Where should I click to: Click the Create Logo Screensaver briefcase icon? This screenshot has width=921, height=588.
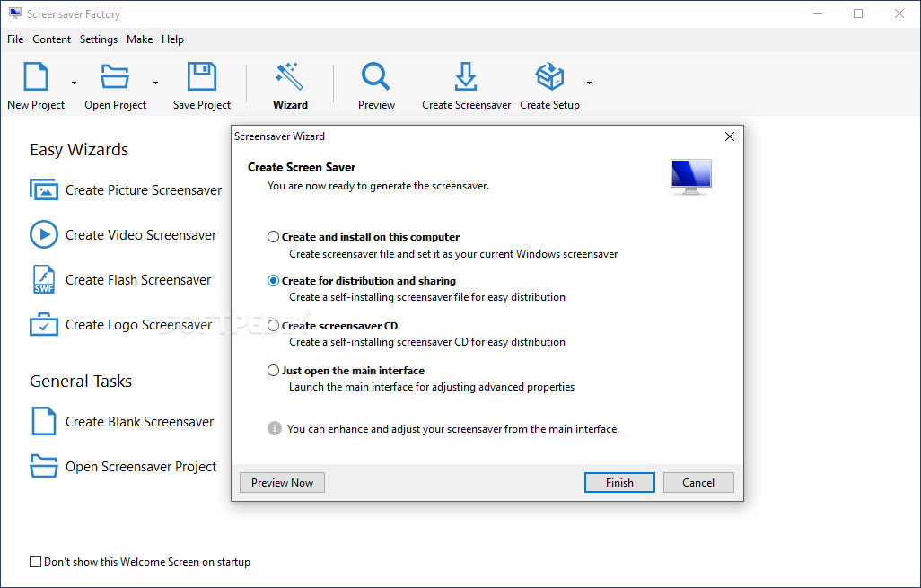44,324
